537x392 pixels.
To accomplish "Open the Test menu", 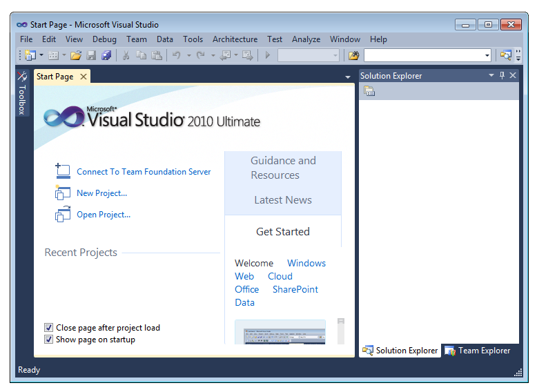I will point(275,39).
